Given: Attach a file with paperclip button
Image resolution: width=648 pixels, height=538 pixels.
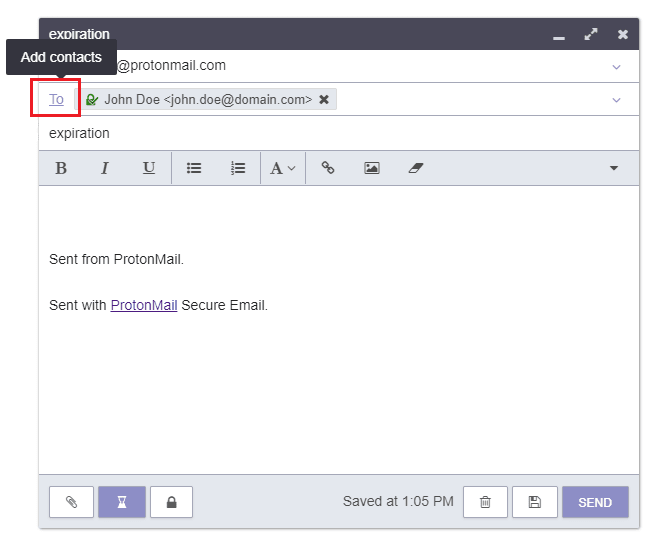Looking at the screenshot, I should coord(71,502).
